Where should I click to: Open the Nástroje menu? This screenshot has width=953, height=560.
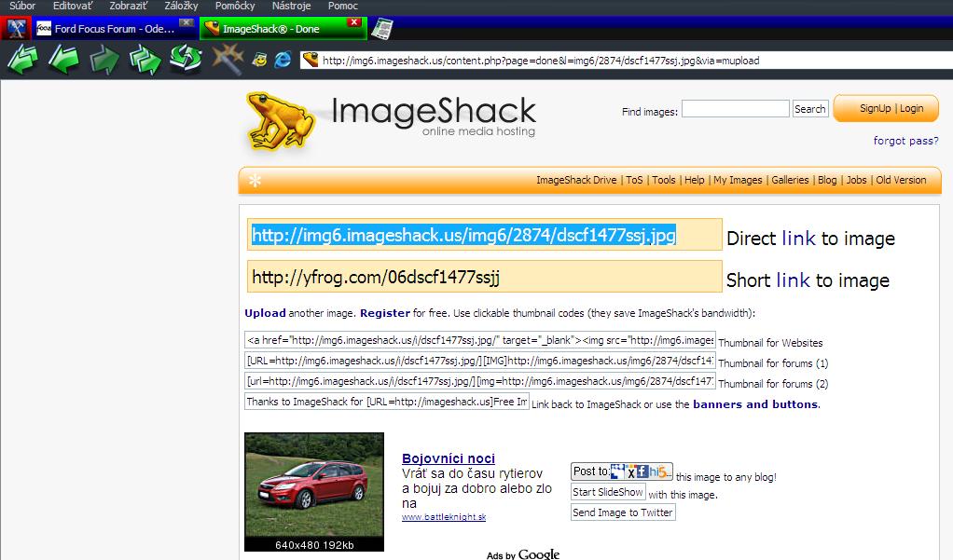pos(292,7)
